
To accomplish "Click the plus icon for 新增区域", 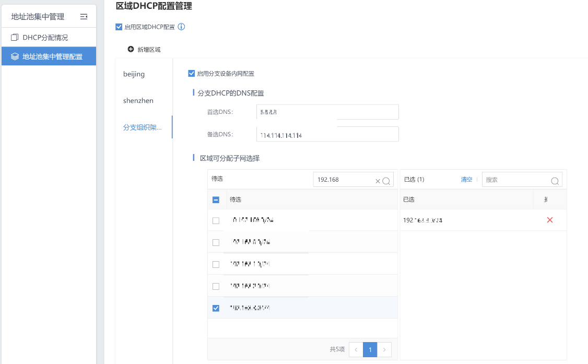I will pos(131,49).
